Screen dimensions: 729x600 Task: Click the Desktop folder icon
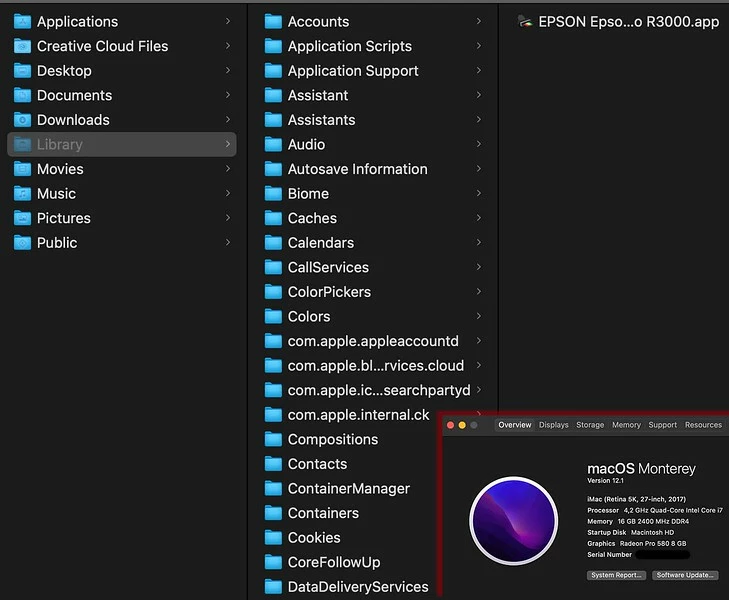22,71
